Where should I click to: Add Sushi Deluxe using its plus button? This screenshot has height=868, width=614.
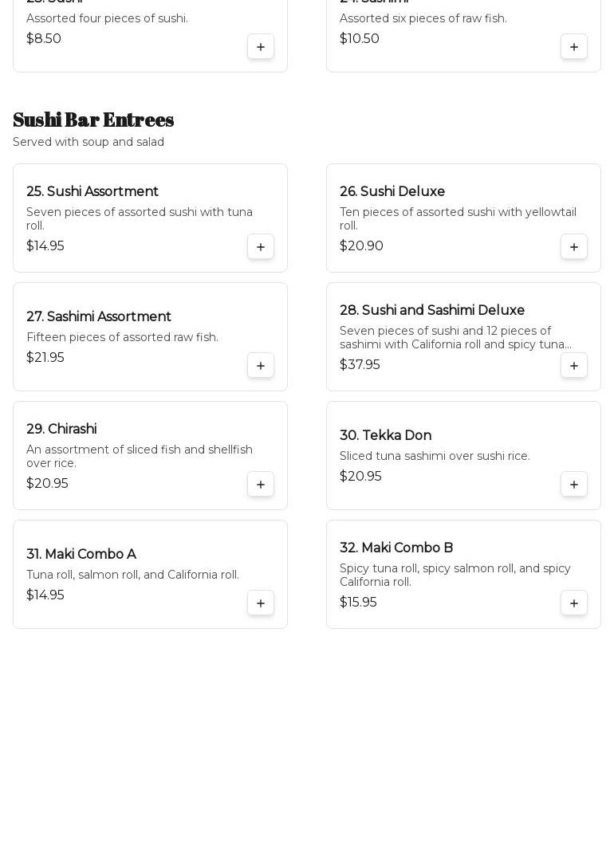[574, 247]
